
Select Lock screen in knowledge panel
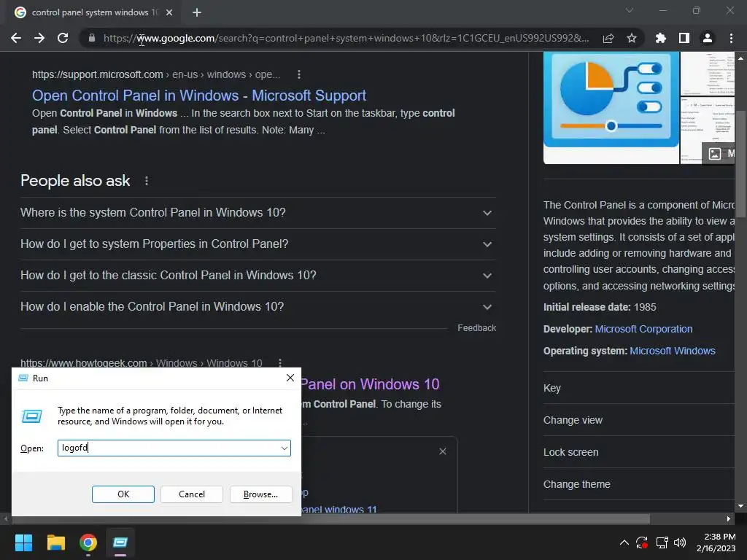(x=638, y=452)
